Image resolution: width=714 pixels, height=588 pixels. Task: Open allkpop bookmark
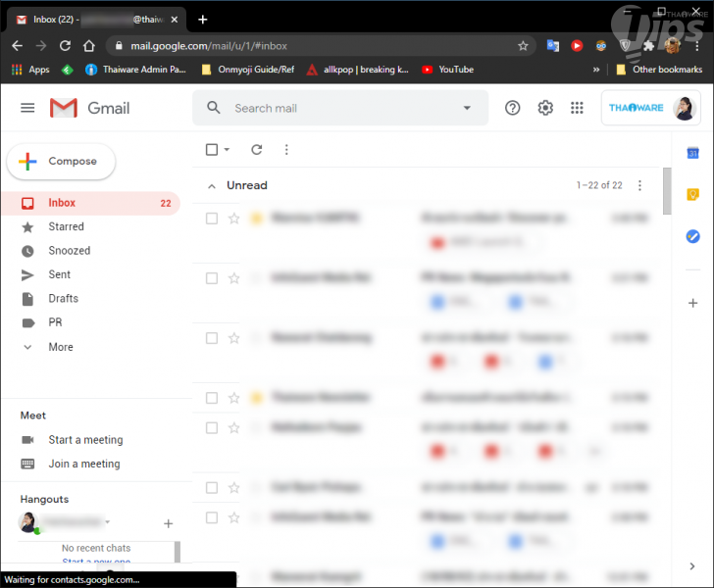click(358, 70)
